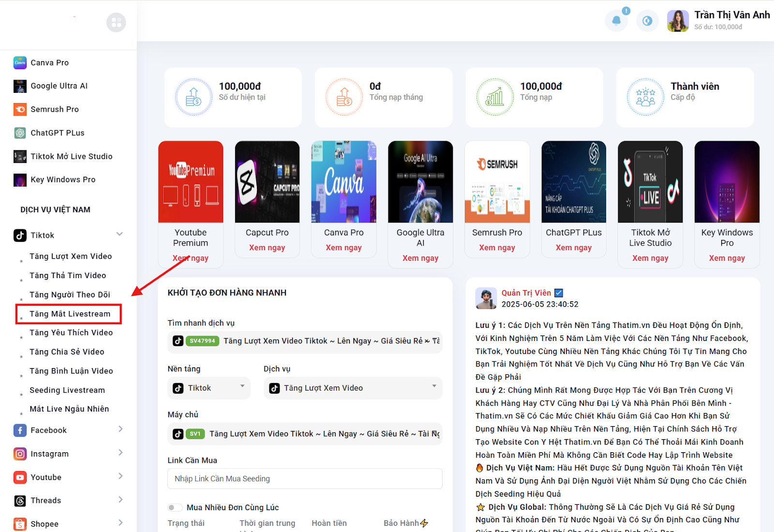This screenshot has width=774, height=532.
Task: Click Xem ngay under Canva Pro card
Action: tap(343, 248)
